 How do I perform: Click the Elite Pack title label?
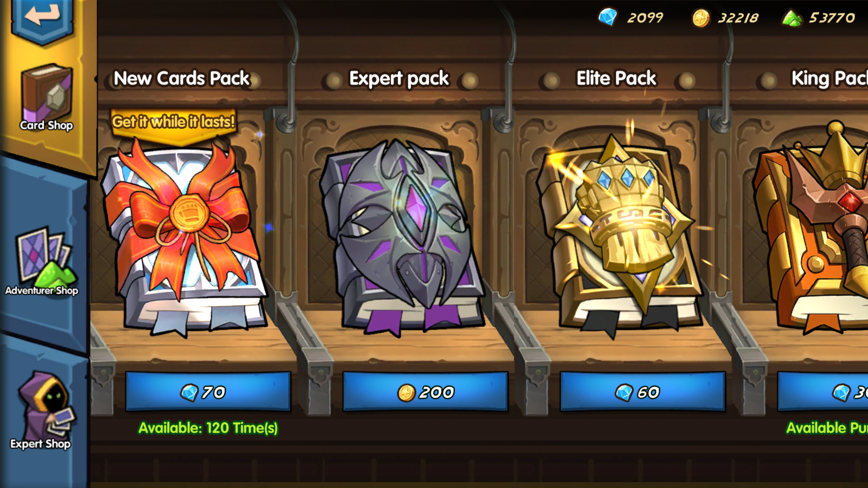tap(616, 78)
